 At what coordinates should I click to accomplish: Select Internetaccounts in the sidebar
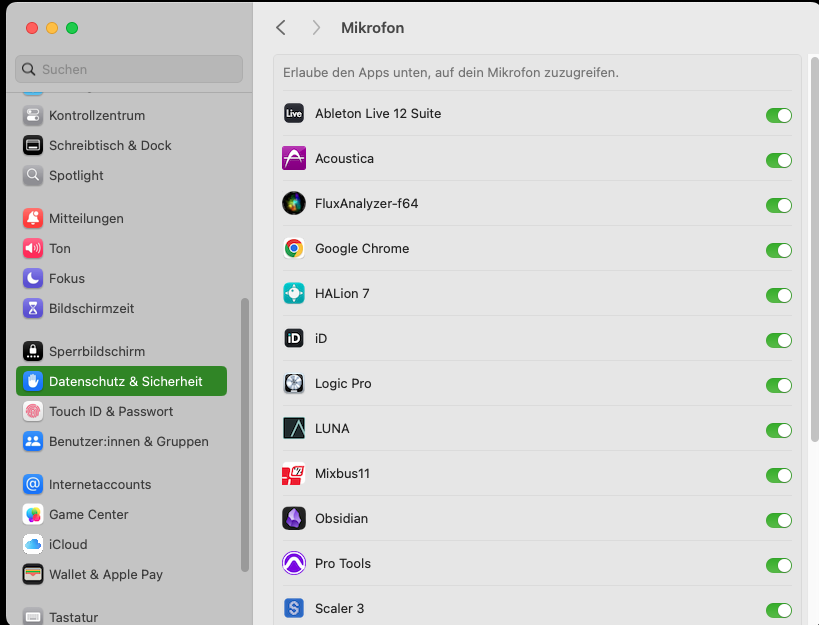(x=121, y=484)
